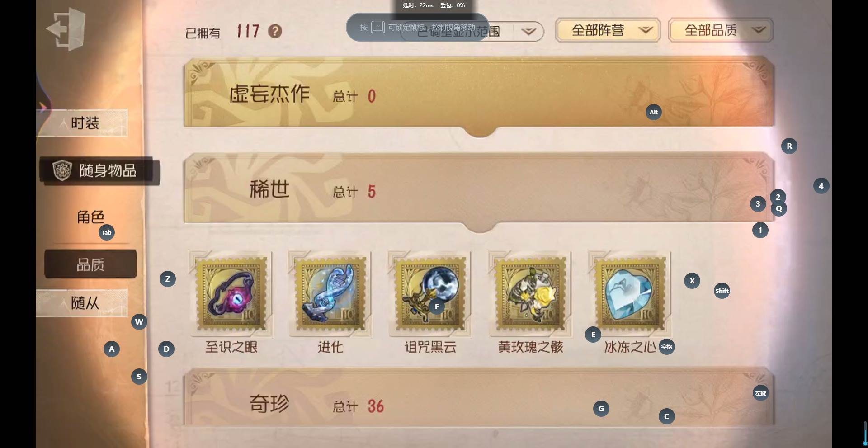The image size is (868, 448).
Task: Click the exit door icon
Action: (x=66, y=29)
